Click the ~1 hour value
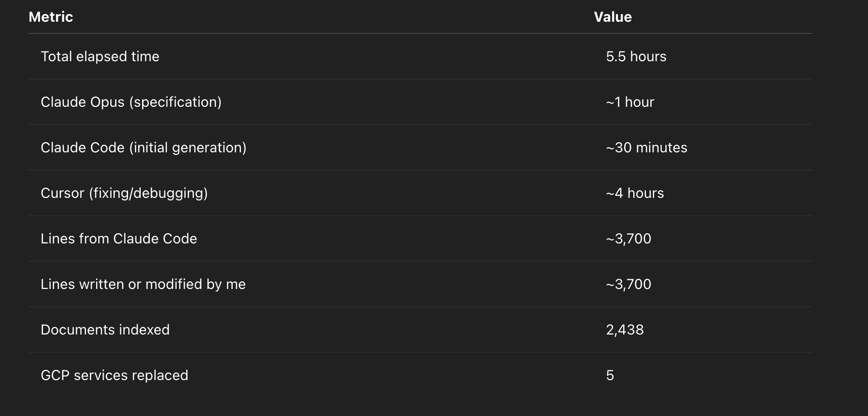 (630, 102)
